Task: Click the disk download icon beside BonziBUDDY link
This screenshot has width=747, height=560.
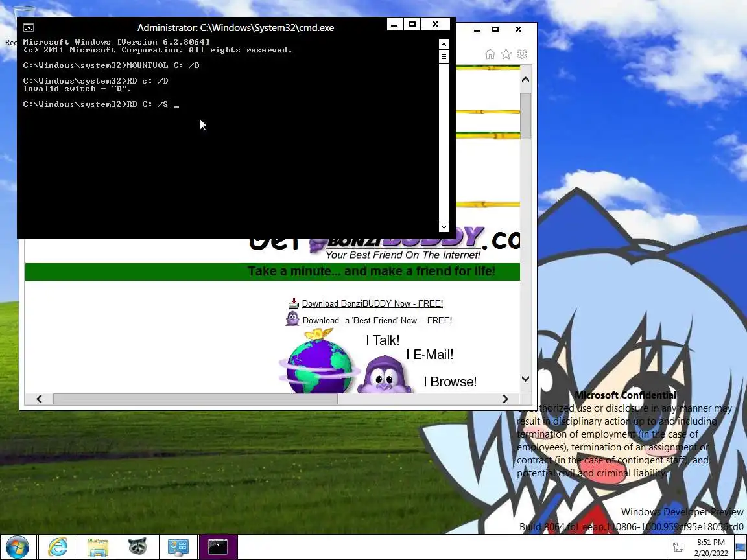Action: tap(294, 303)
